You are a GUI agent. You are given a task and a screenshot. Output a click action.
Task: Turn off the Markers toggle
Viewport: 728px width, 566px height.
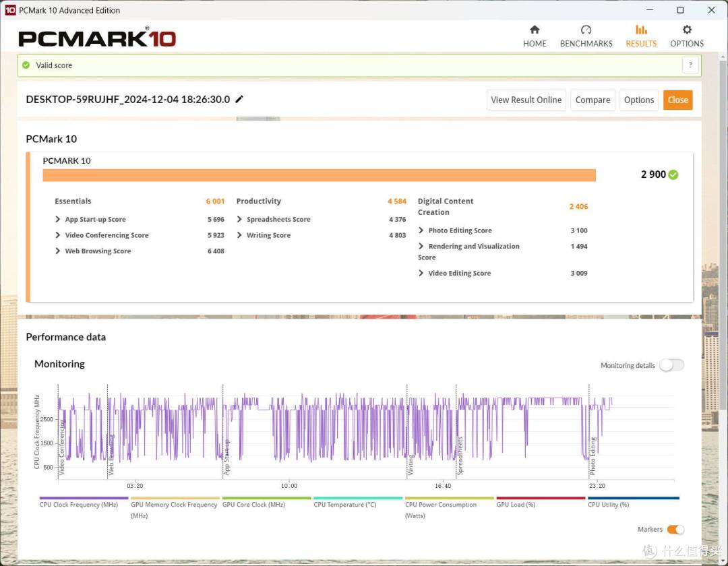click(675, 530)
